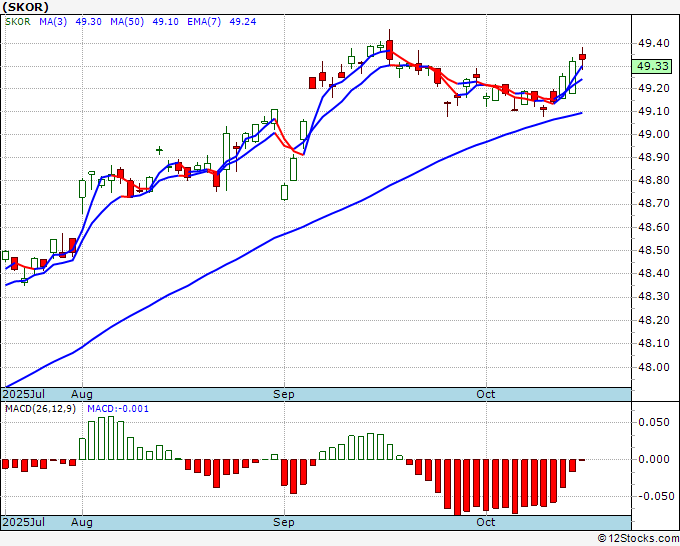The image size is (680, 546).
Task: Click the MACD(26,12,9) indicator label
Action: coord(40,409)
